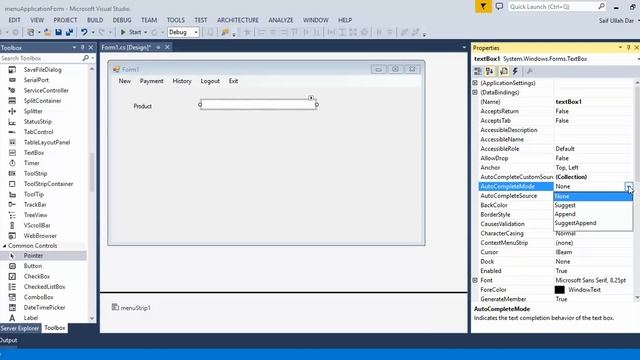Collapse the Common Controls toolbox group

(4, 246)
